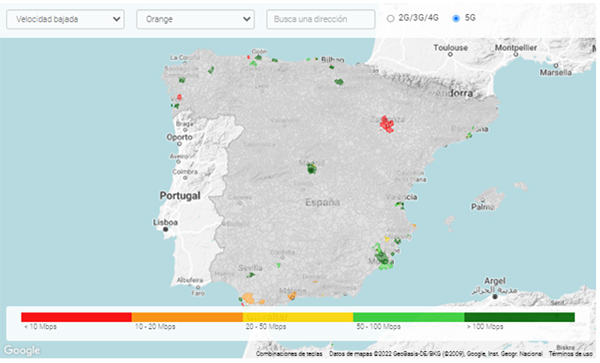Click the orange 10 - 20 Mbps legend swatch
This screenshot has width=600, height=363.
(x=187, y=317)
